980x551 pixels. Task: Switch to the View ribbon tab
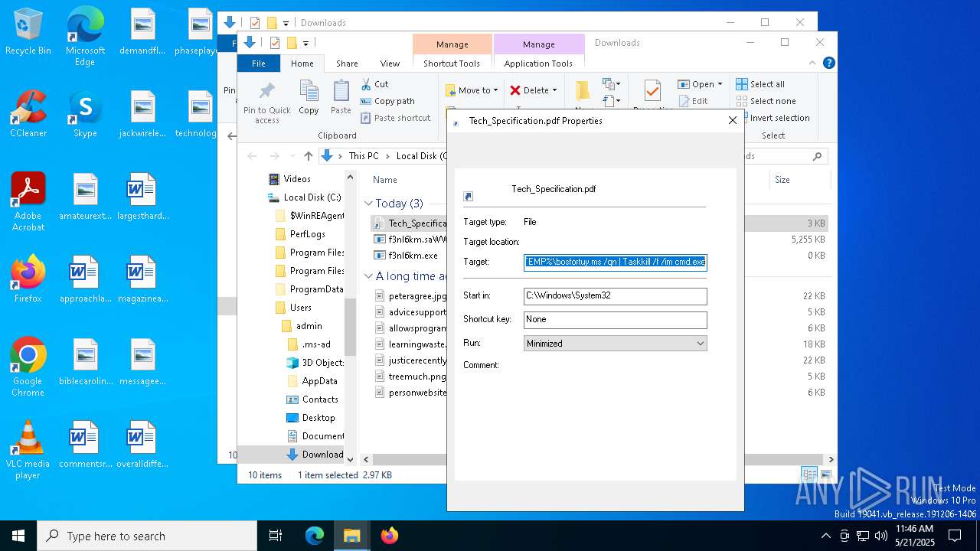(x=390, y=64)
